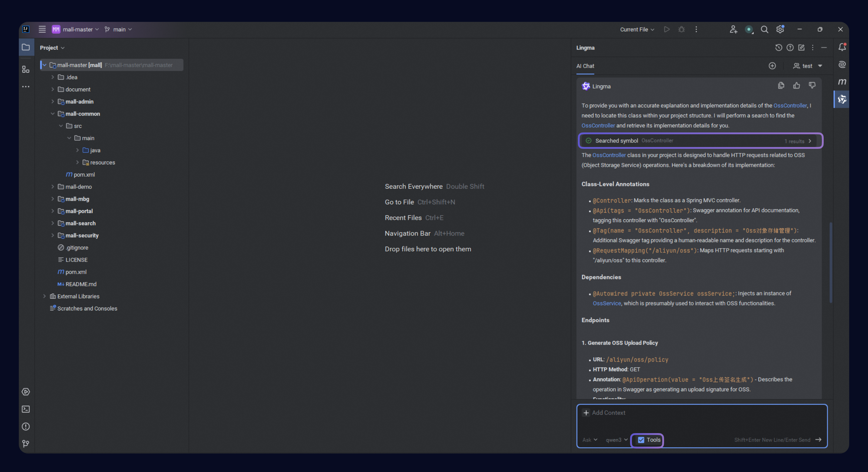Image resolution: width=868 pixels, height=472 pixels.
Task: Expand Searched symbol results
Action: pos(810,141)
